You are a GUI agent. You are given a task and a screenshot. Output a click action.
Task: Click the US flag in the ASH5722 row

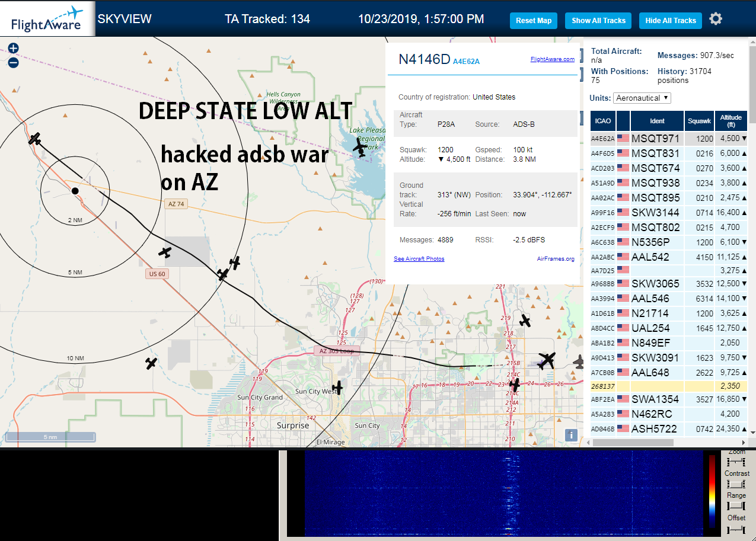coord(623,428)
